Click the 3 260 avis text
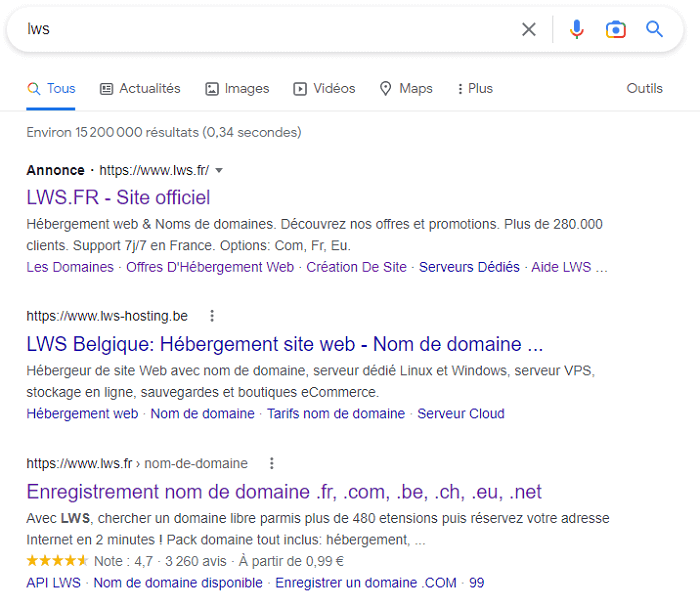700x606 pixels. (196, 561)
